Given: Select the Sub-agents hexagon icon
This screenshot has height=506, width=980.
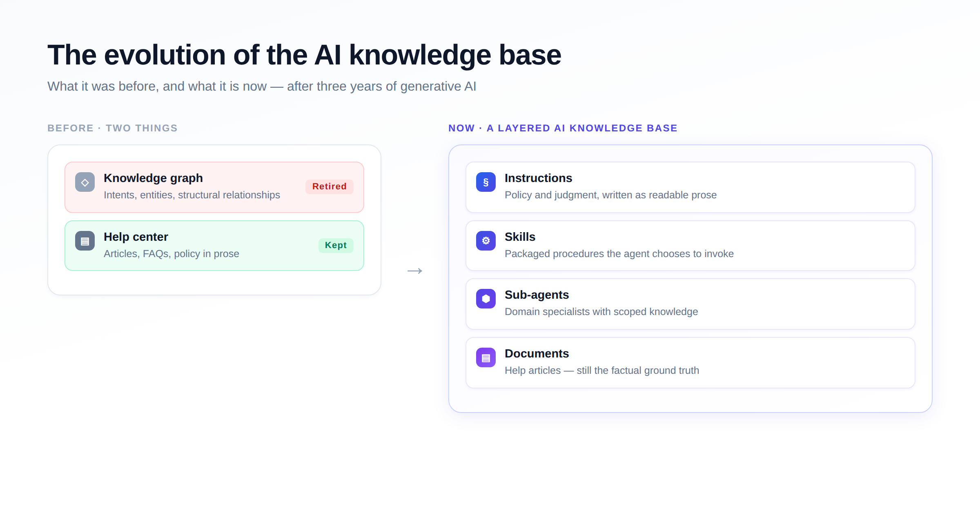Looking at the screenshot, I should click(486, 299).
